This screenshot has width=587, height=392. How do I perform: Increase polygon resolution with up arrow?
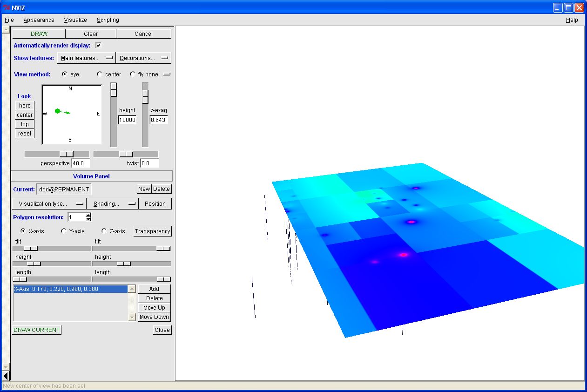point(88,215)
